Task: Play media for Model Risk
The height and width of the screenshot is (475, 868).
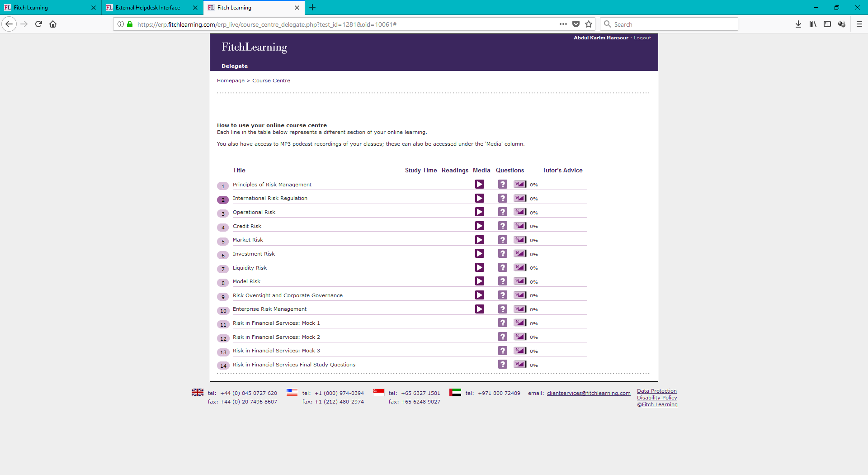Action: 480,281
